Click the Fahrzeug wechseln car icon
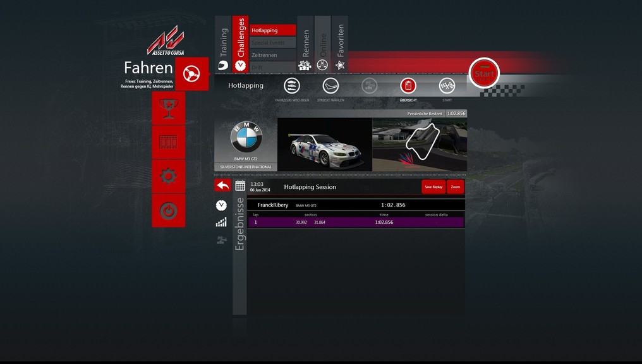This screenshot has width=642, height=364. tap(292, 86)
